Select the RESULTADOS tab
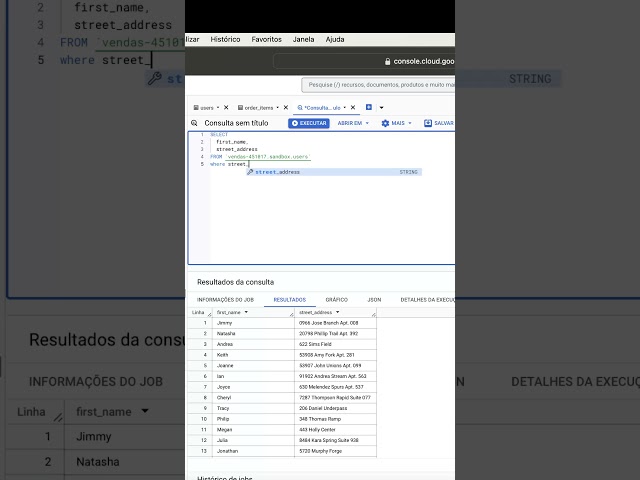The image size is (640, 480). tap(290, 300)
